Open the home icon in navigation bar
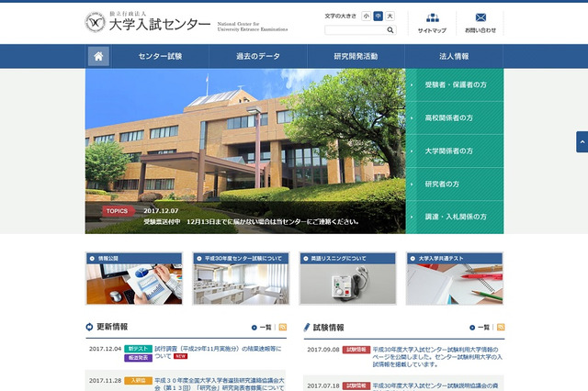The width and height of the screenshot is (588, 391). click(x=98, y=56)
